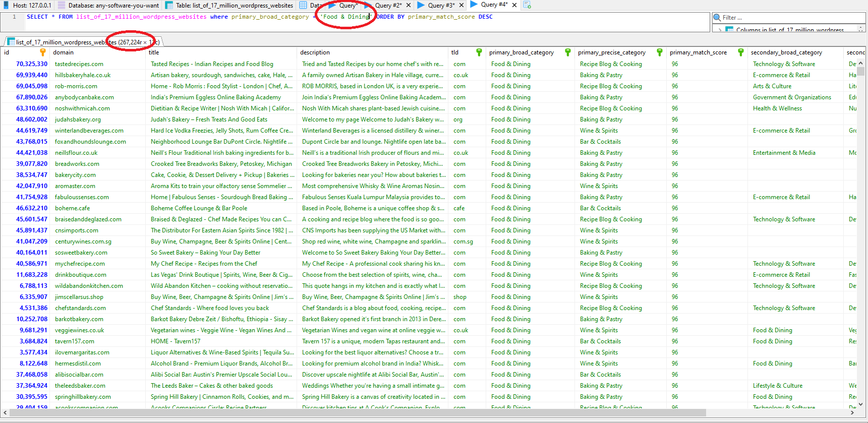Select the anybodycanbake.com domain cell
This screenshot has height=423, width=868.
pyautogui.click(x=98, y=97)
